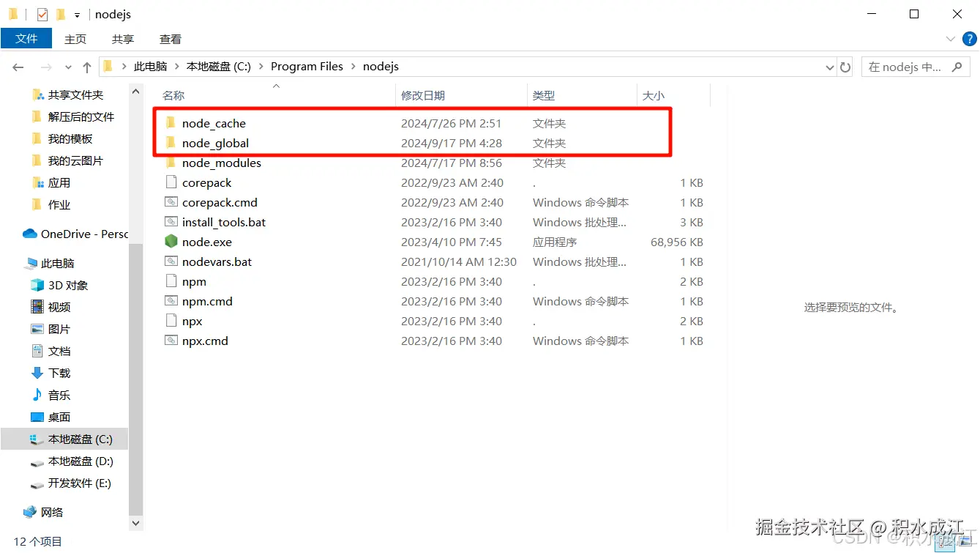Select 下载 in navigation pane
The height and width of the screenshot is (553, 980).
59,373
